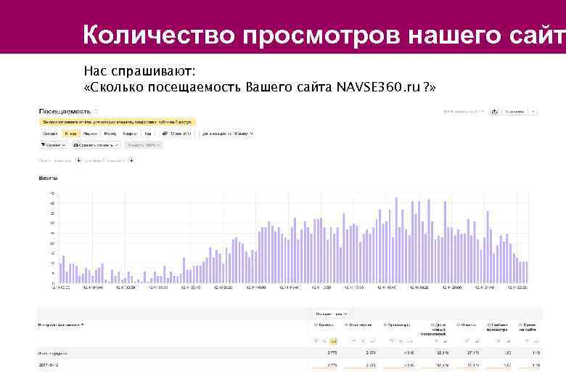Image resolution: width=566 pixels, height=392 pixels.
Task: Click the '2017-11-12' table row
Action: [290, 365]
